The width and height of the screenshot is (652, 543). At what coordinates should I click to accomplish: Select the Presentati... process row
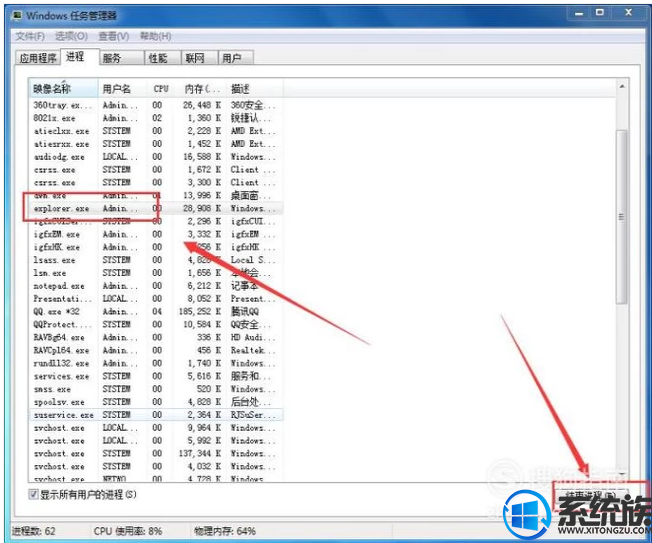(x=156, y=299)
